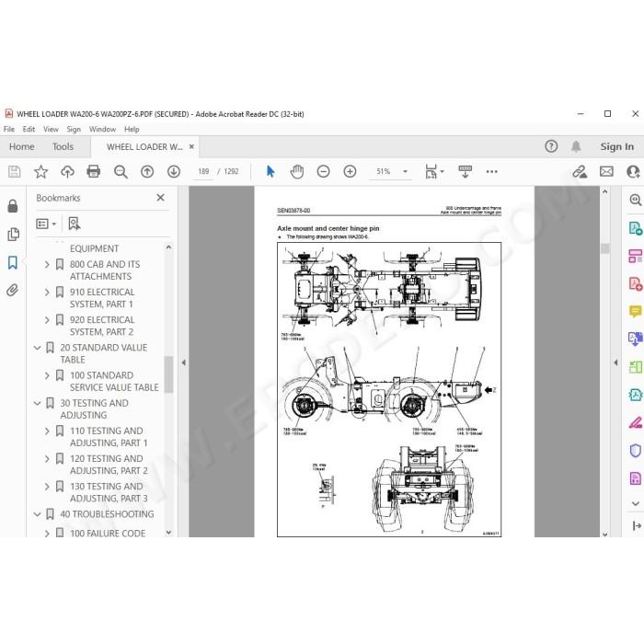Image resolution: width=644 pixels, height=644 pixels.
Task: Bookmark this file with the star icon
Action: (x=40, y=171)
